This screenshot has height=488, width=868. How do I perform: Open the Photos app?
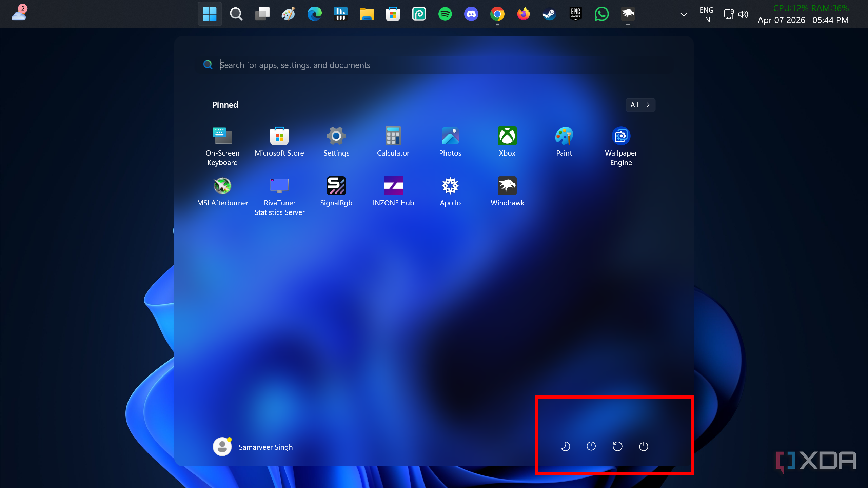tap(450, 142)
